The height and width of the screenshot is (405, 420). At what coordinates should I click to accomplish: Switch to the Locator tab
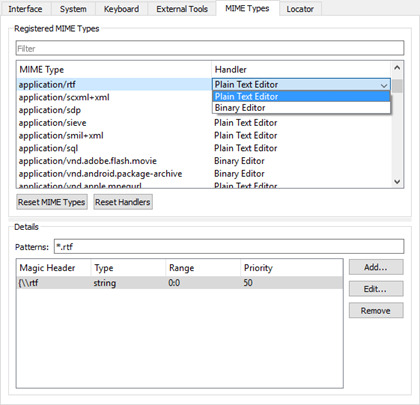click(x=300, y=9)
